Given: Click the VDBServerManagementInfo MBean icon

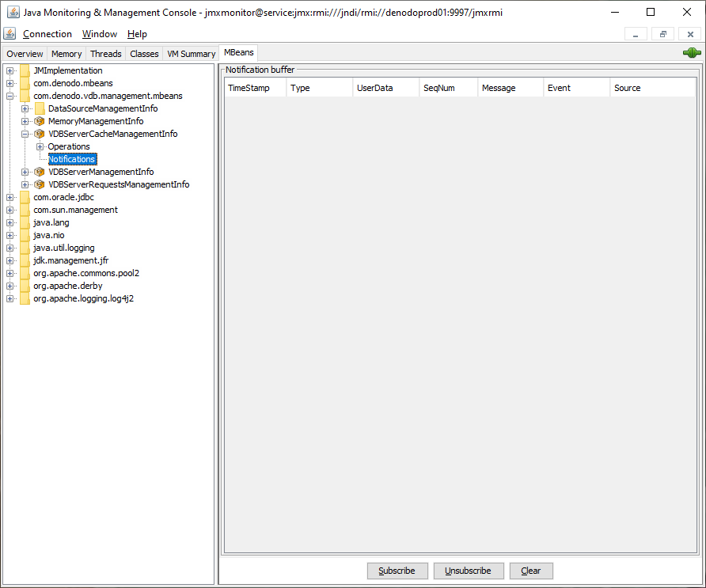Looking at the screenshot, I should coord(40,172).
